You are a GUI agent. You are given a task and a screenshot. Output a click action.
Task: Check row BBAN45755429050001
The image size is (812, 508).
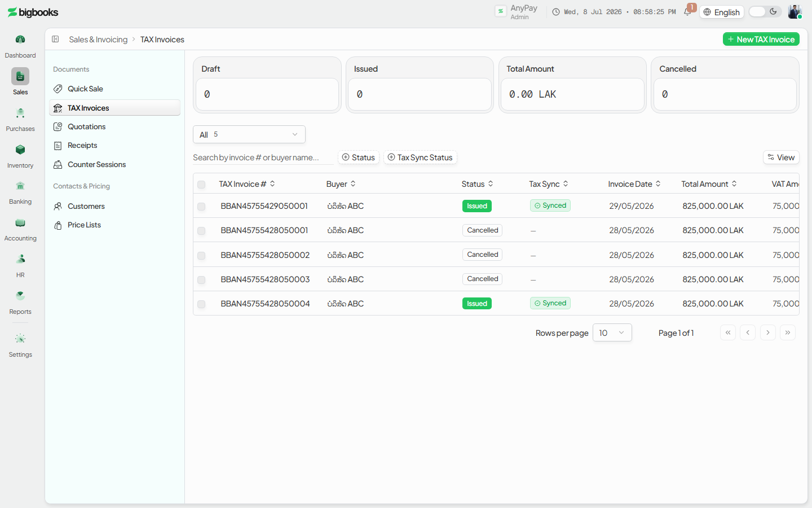click(x=201, y=207)
